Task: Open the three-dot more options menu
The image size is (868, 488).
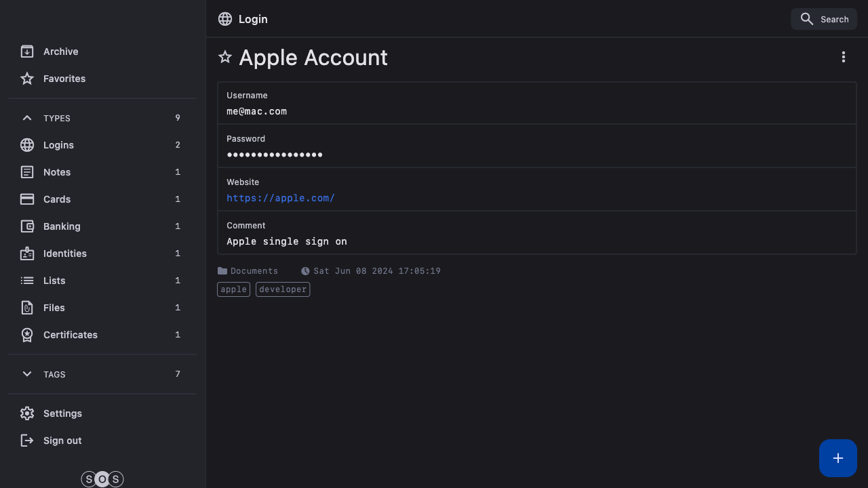Action: (x=843, y=58)
